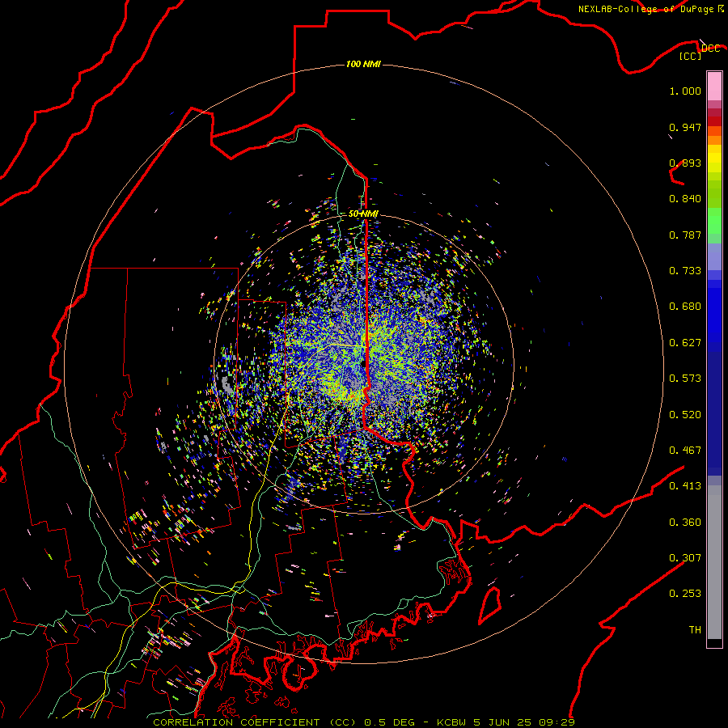Click the 0.467 scale value
Viewport: 728px width, 728px height.
(x=685, y=451)
